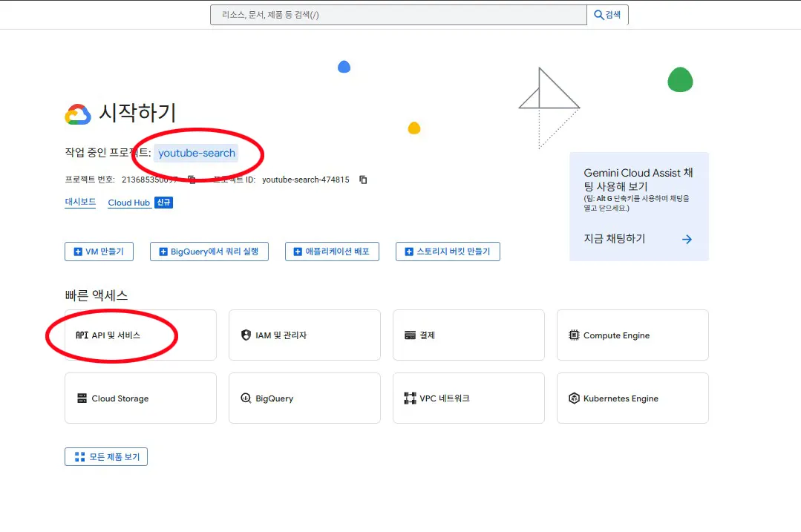Select the Compute Engine card icon
The width and height of the screenshot is (801, 532).
[x=574, y=335]
